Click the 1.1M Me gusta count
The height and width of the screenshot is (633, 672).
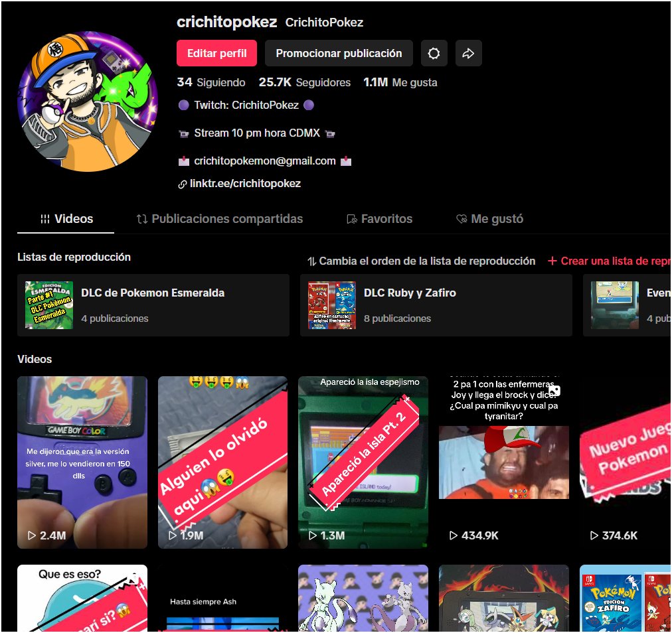[x=400, y=82]
